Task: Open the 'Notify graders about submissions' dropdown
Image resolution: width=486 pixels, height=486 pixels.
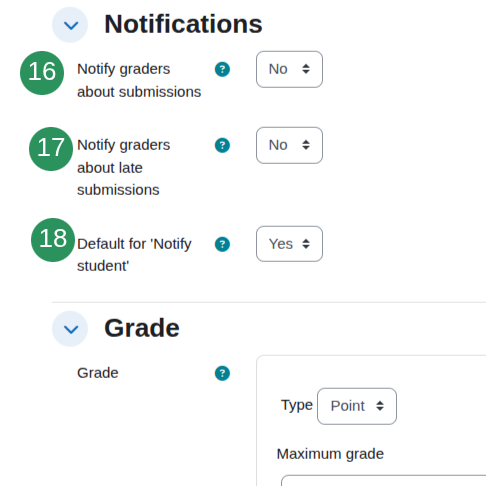Action: (x=289, y=69)
